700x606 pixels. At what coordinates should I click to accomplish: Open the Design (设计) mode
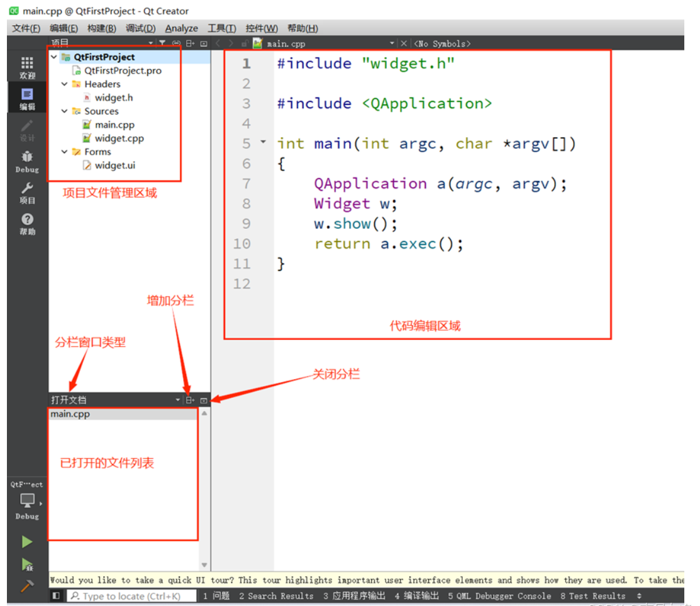(x=27, y=130)
